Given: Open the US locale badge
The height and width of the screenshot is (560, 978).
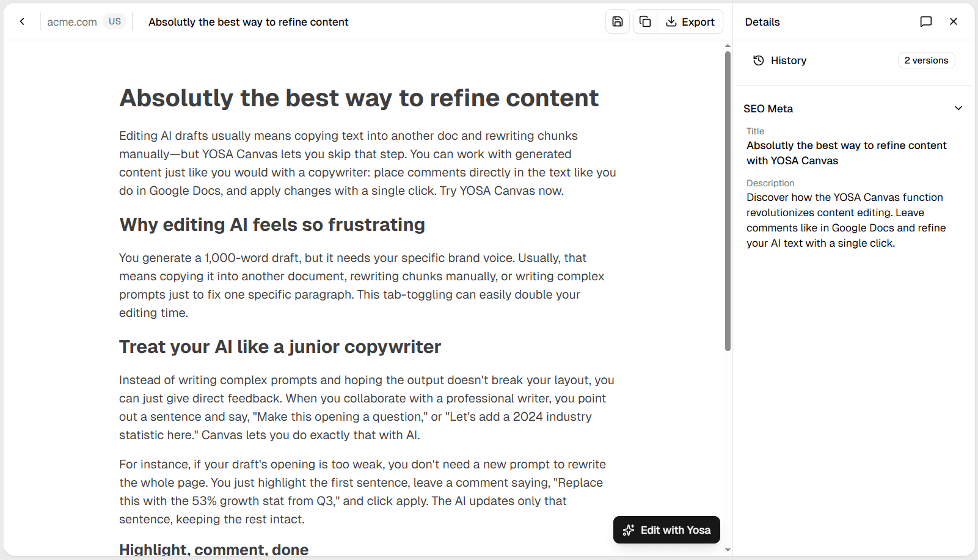Looking at the screenshot, I should click(114, 21).
